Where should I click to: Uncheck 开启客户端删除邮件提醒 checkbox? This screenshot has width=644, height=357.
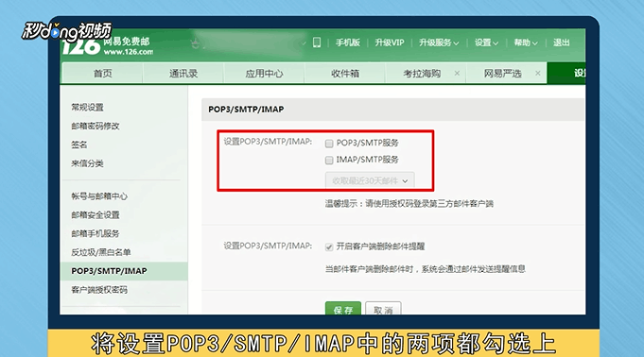point(329,246)
